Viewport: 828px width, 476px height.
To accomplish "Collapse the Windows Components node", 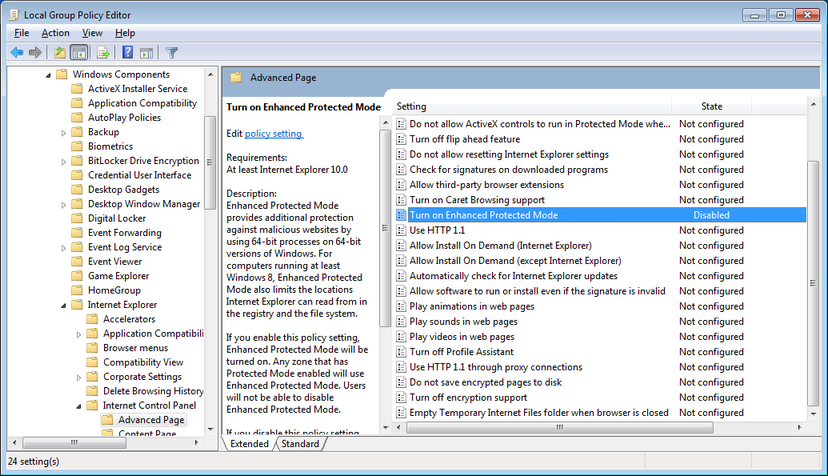I will click(x=49, y=75).
